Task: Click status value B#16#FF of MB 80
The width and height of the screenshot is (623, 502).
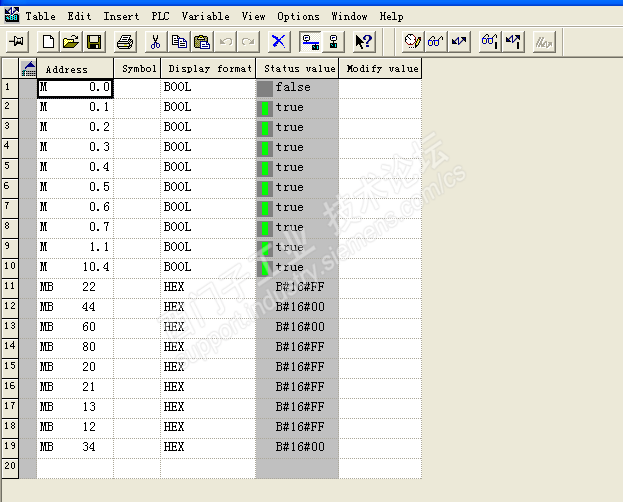Action: 300,347
